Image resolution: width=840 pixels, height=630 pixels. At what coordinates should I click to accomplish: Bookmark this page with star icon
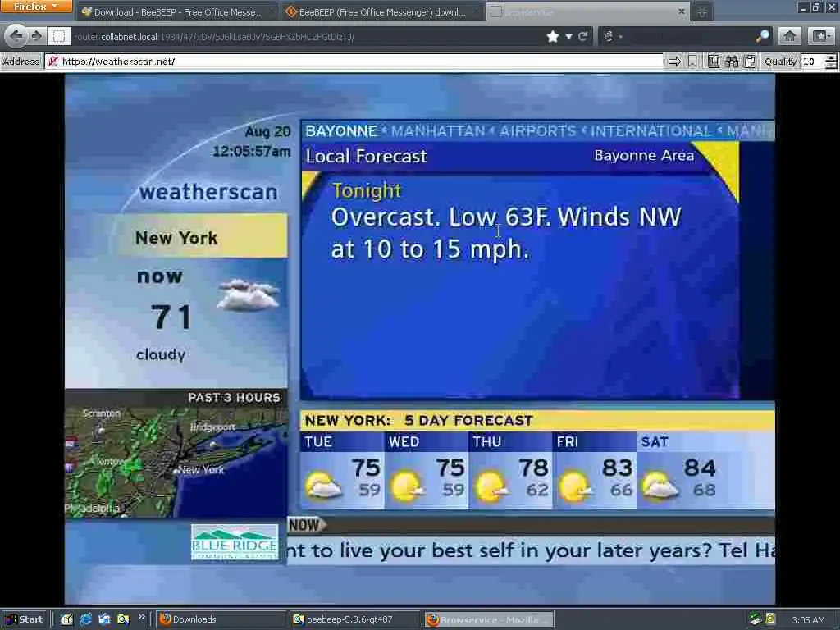553,36
